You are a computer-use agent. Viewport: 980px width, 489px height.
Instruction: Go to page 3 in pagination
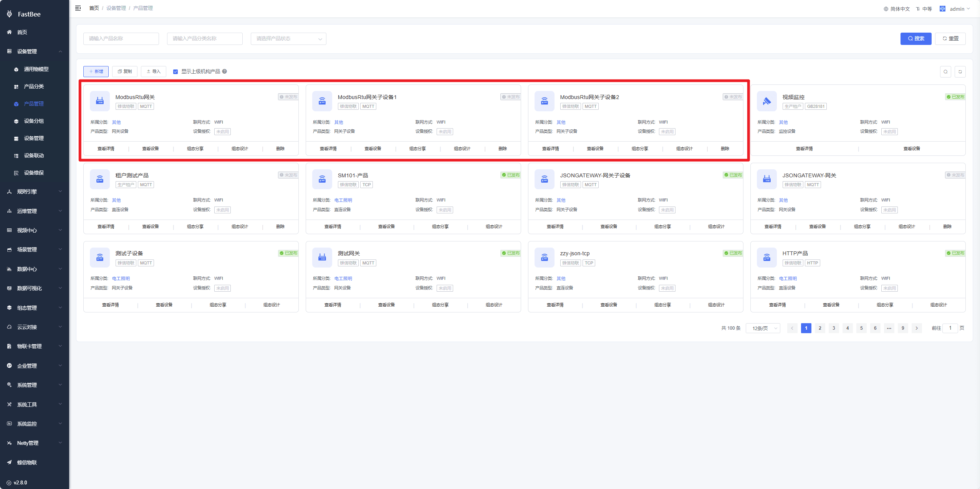tap(834, 328)
